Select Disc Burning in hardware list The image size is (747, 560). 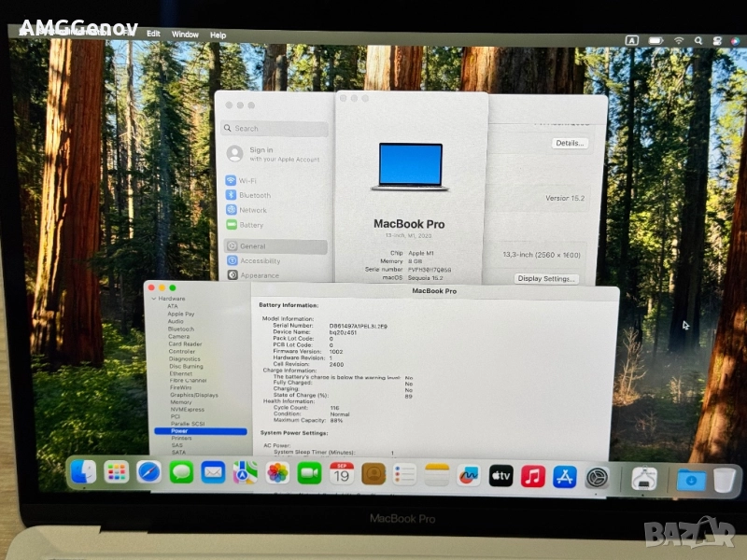(186, 366)
